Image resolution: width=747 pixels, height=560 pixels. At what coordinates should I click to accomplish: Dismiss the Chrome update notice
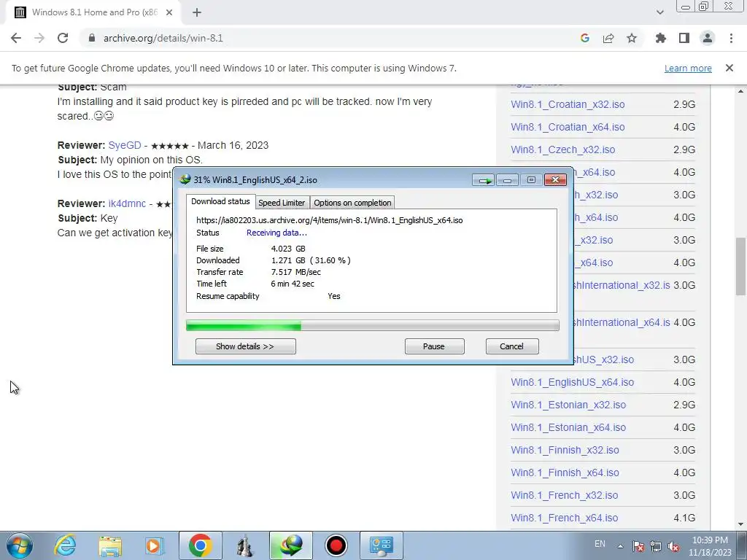tap(729, 68)
